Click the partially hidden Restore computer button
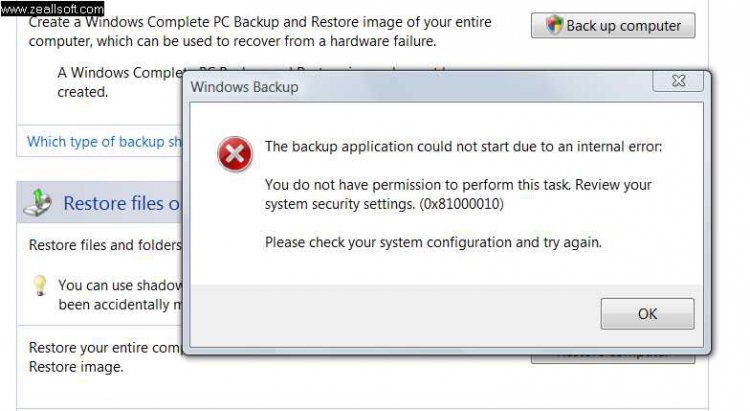Screen dimensions: 750x411 tap(613, 359)
